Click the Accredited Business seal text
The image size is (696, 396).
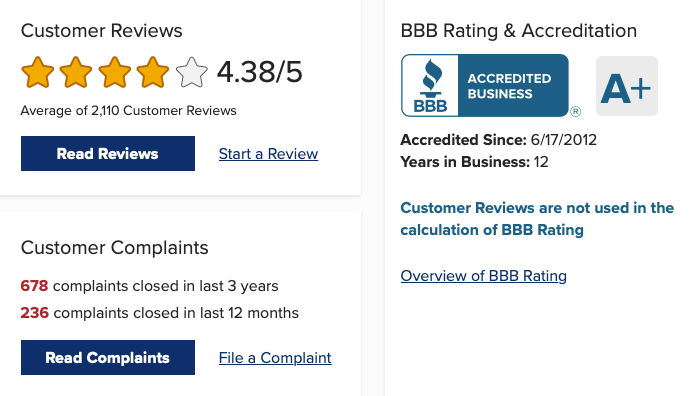click(x=509, y=86)
